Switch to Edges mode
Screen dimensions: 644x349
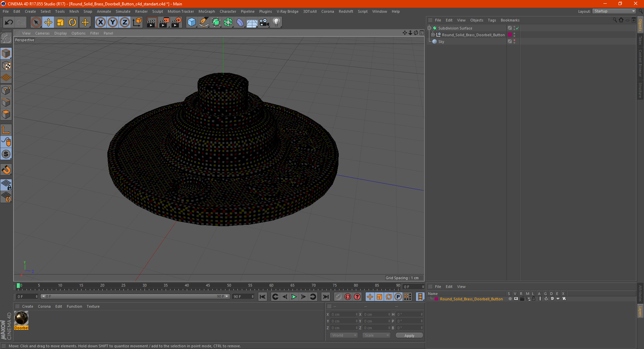[6, 102]
